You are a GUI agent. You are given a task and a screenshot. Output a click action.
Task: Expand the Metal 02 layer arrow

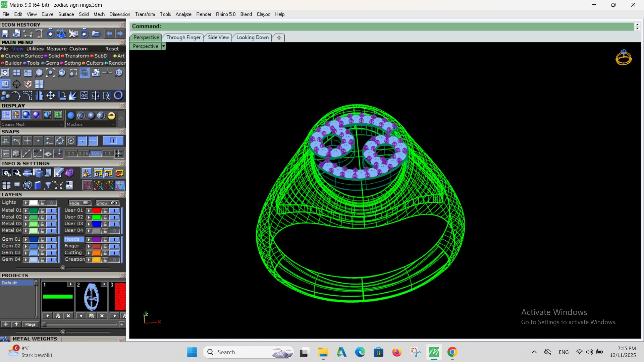(x=26, y=217)
